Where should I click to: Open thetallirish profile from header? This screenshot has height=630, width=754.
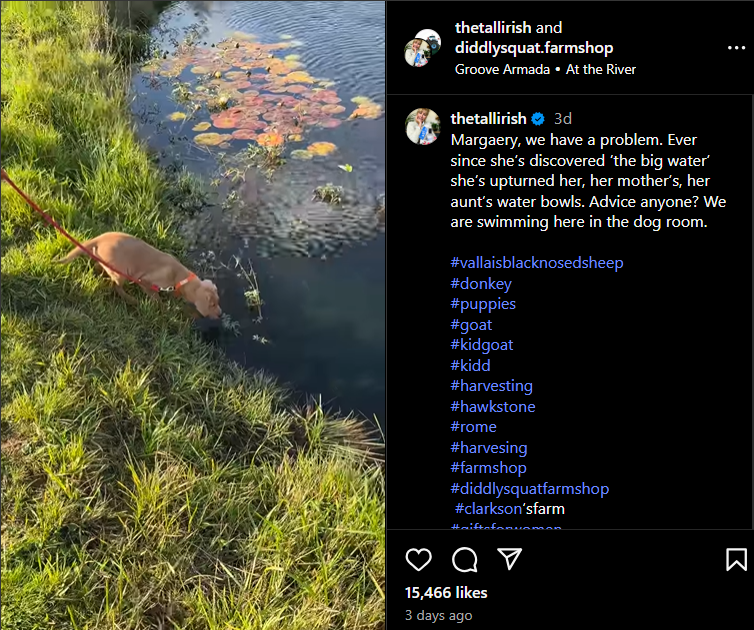coord(494,28)
